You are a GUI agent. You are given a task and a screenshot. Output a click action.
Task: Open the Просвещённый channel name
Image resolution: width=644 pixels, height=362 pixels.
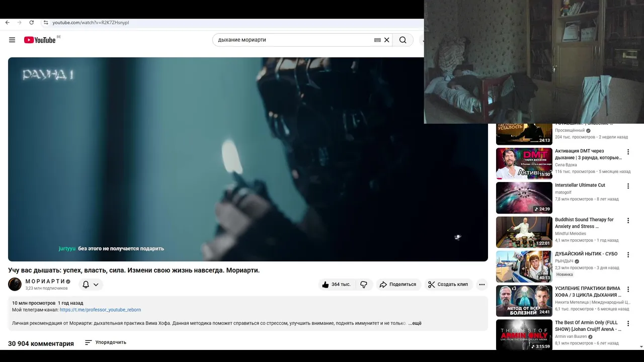(570, 131)
